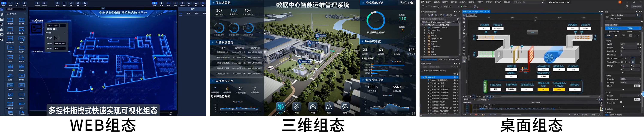Expand the BA系统 folder in solution explorer
Image resolution: width=644 pixels, height=132 pixels.
(425, 36)
